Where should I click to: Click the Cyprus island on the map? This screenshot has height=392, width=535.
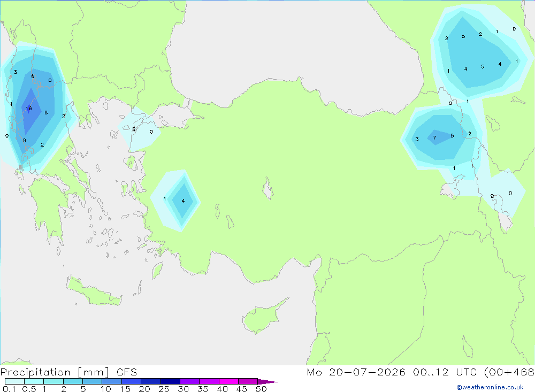[264, 316]
